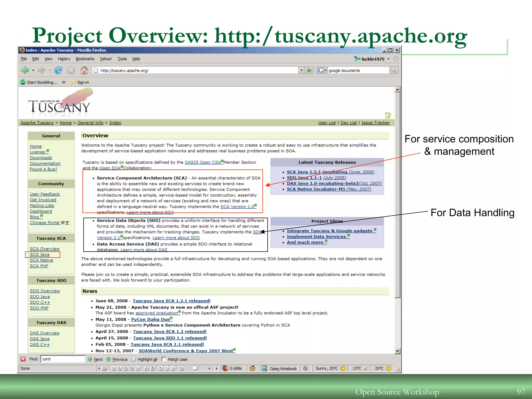Image resolution: width=532 pixels, height=399 pixels.
Task: Open the Help menu
Action: pyautogui.click(x=136, y=59)
